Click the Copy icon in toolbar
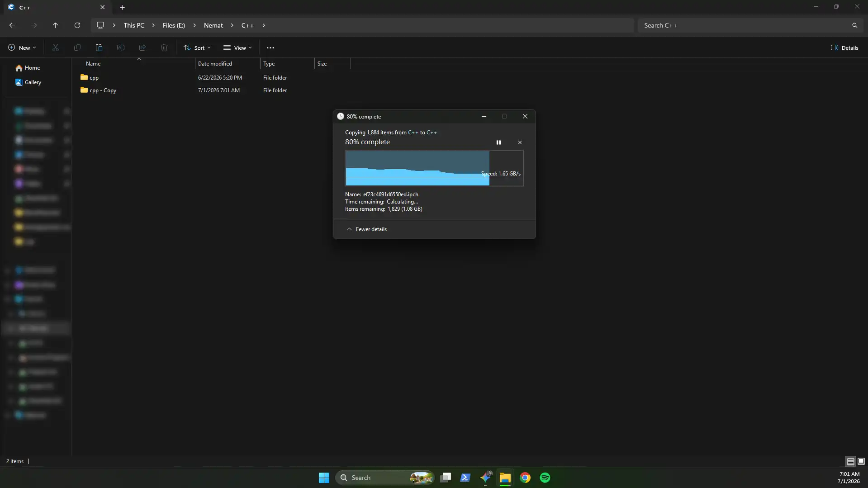This screenshot has height=488, width=868. coord(77,47)
